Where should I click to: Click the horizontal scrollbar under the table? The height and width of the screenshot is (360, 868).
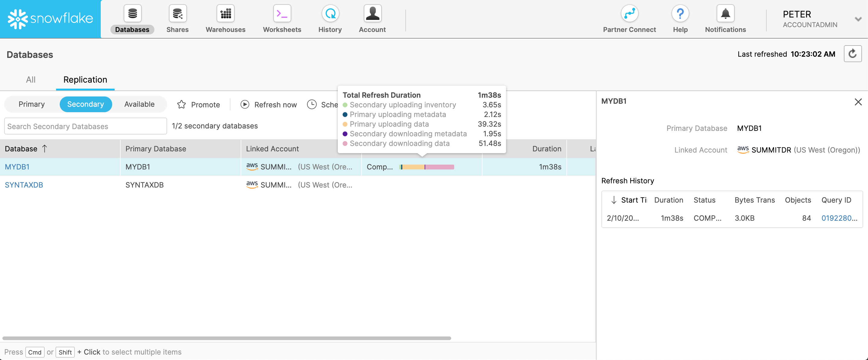pos(227,338)
